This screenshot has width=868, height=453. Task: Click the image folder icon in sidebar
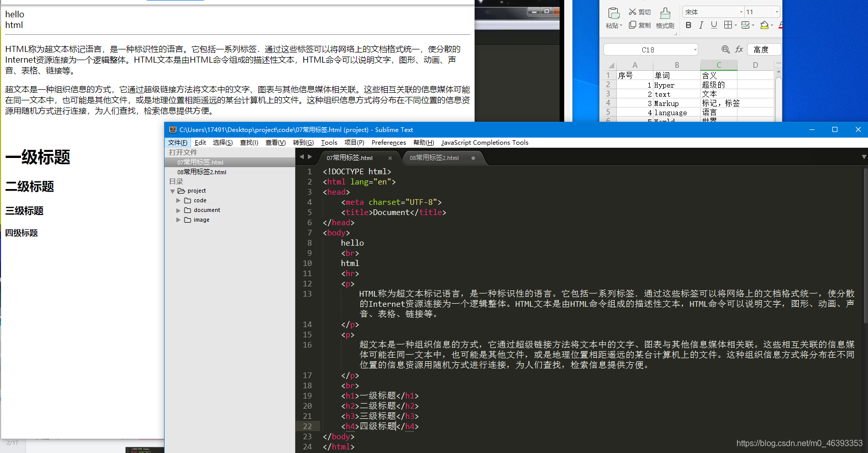188,220
